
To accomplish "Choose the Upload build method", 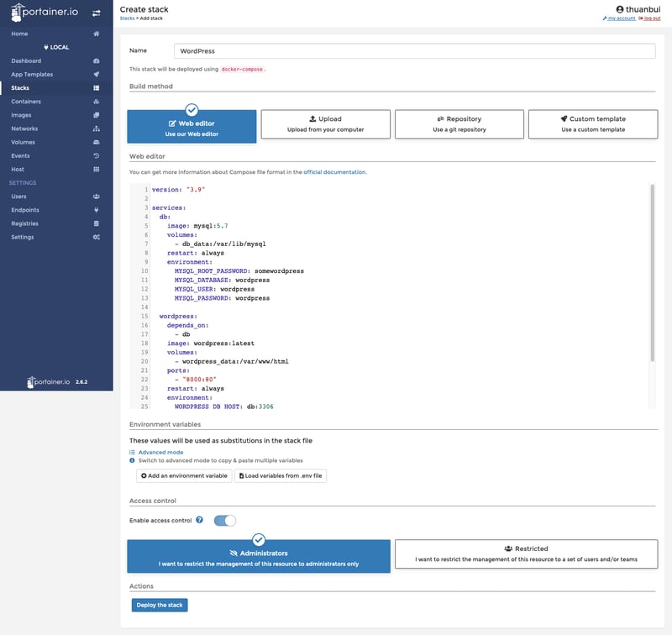I will coord(325,123).
